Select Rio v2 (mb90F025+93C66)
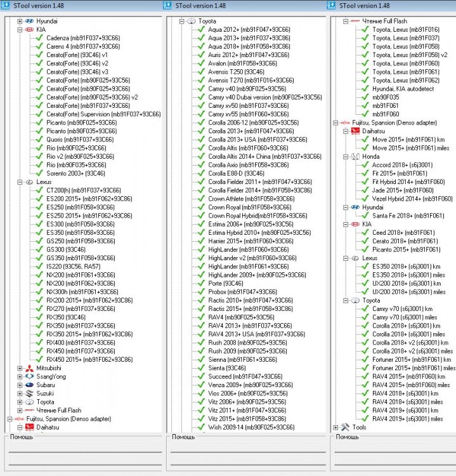Viewport: 456px width, 476px height. (x=80, y=157)
